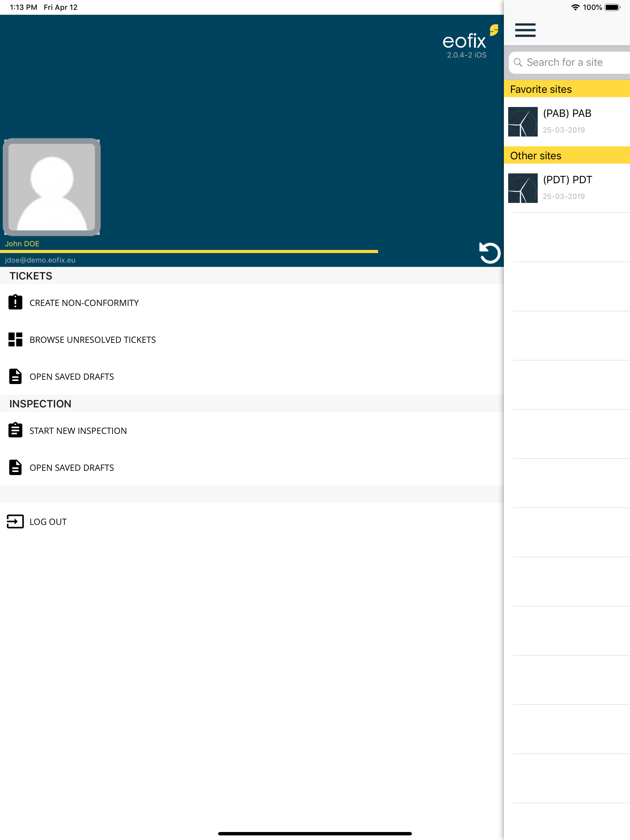Tap the refresh sync icon

tap(489, 253)
